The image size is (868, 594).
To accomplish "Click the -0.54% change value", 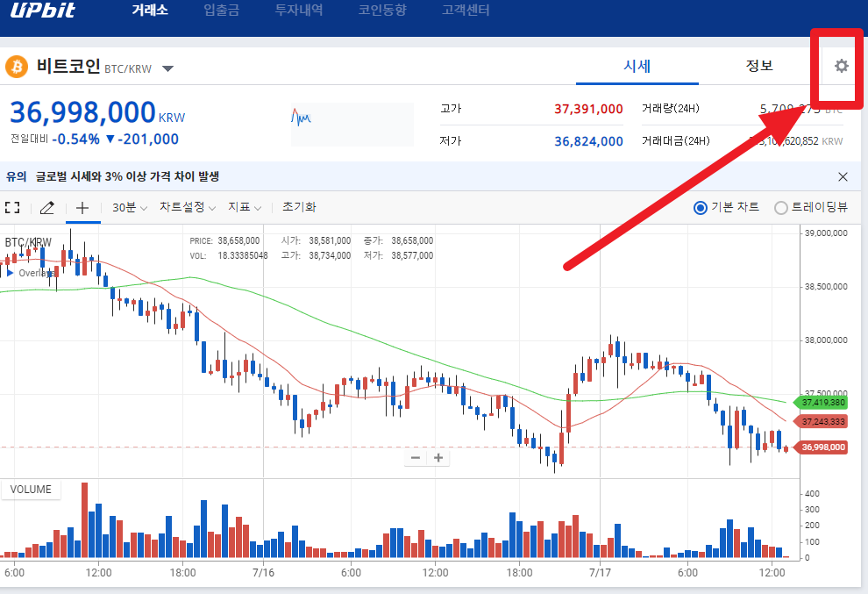I will tap(75, 140).
